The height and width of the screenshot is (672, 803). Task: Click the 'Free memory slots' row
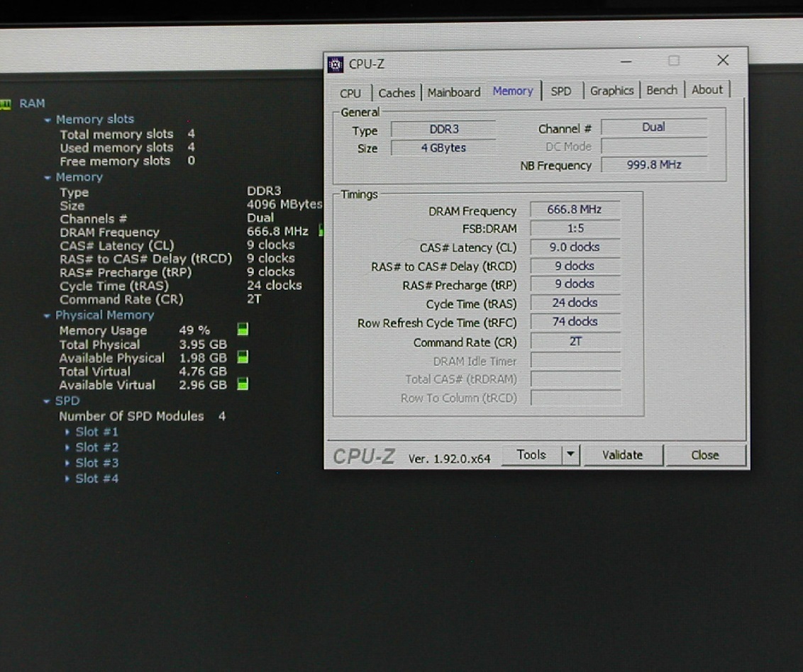click(127, 161)
